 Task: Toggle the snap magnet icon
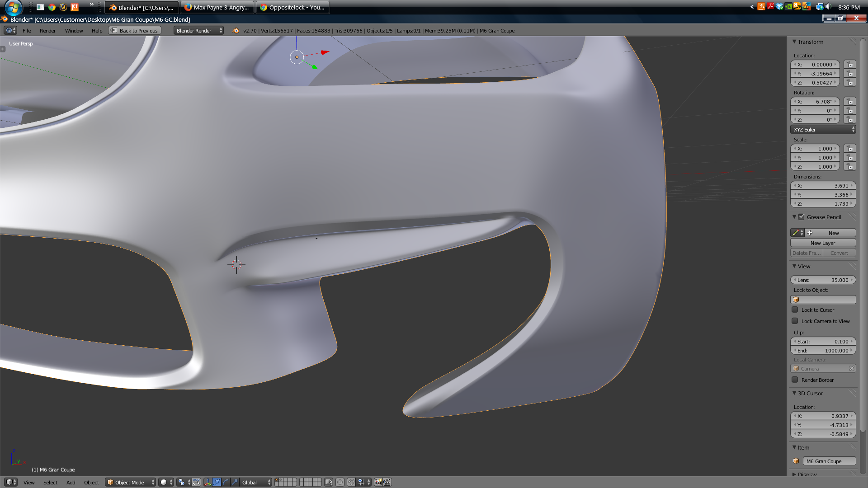coord(351,482)
